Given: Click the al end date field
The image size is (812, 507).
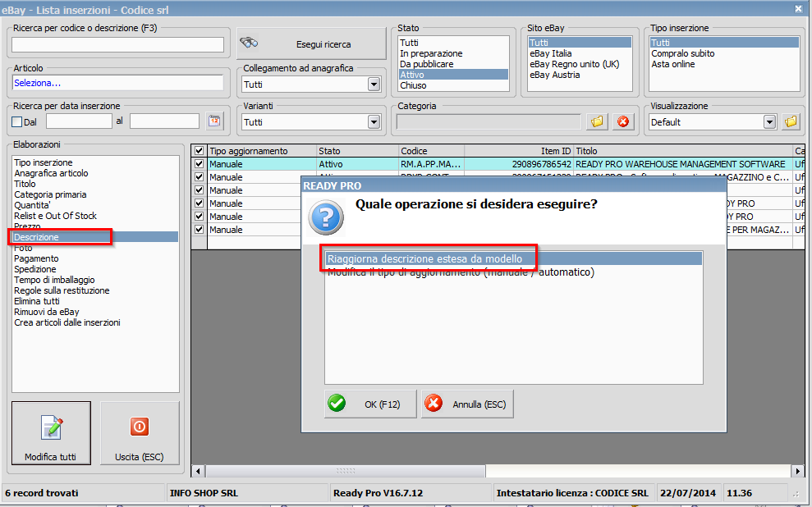Looking at the screenshot, I should tap(164, 121).
